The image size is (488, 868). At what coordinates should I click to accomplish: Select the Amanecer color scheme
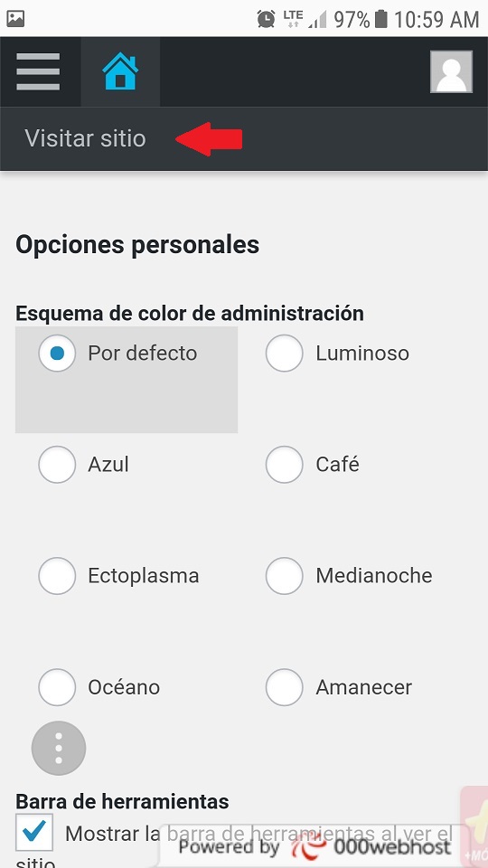[x=285, y=687]
